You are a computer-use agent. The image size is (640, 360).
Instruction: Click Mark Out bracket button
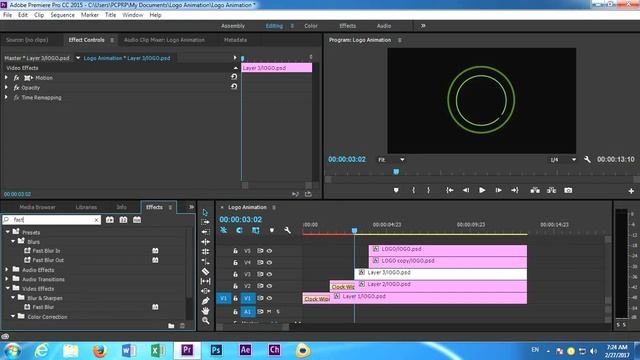click(x=428, y=190)
